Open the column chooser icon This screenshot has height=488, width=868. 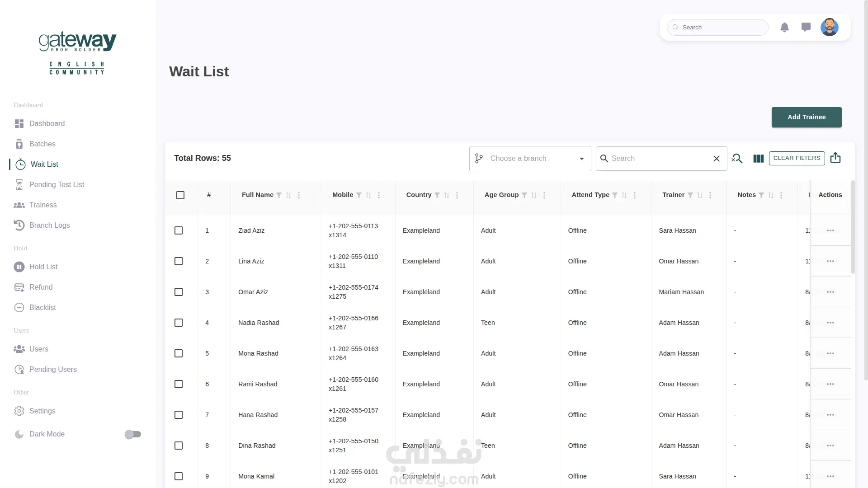click(x=758, y=159)
